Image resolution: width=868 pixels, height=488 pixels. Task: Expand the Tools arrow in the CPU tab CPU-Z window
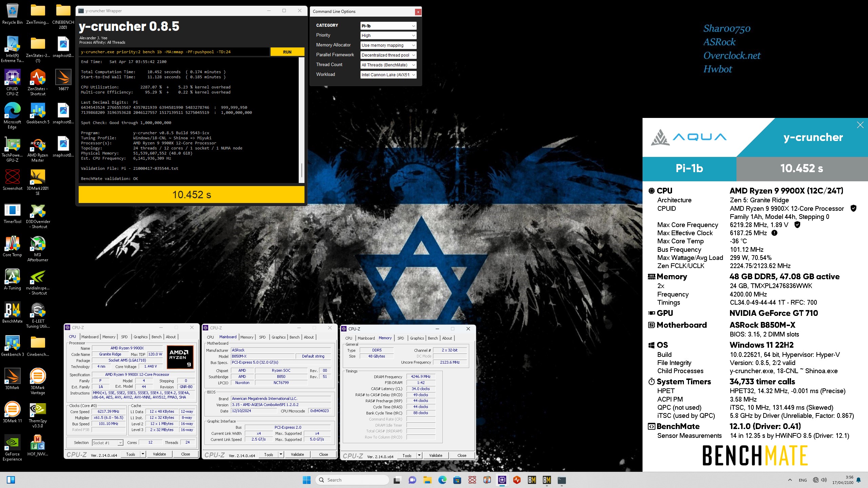point(143,454)
